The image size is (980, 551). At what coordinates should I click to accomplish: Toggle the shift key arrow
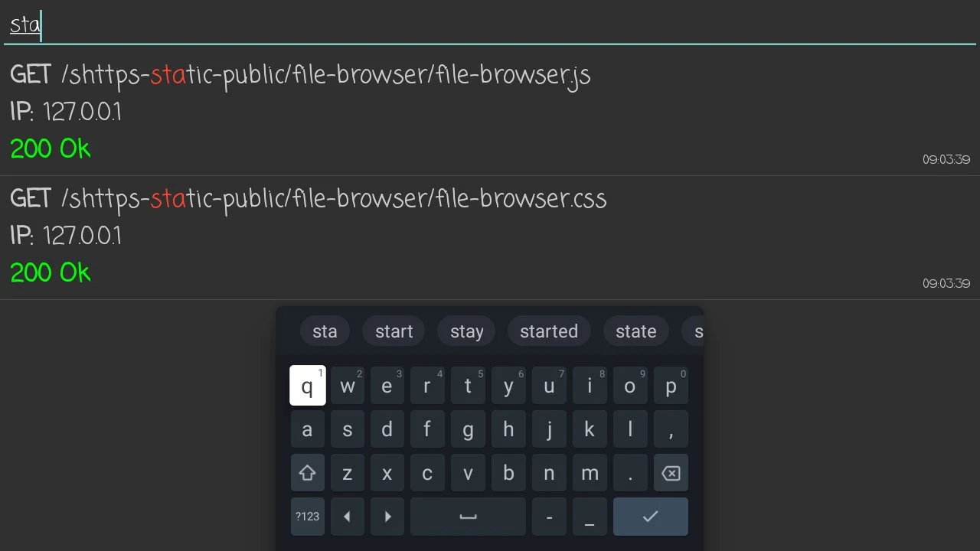307,473
